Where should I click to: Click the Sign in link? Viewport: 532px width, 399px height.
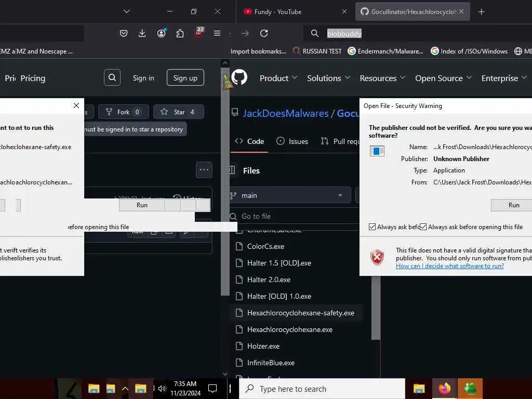(x=143, y=78)
